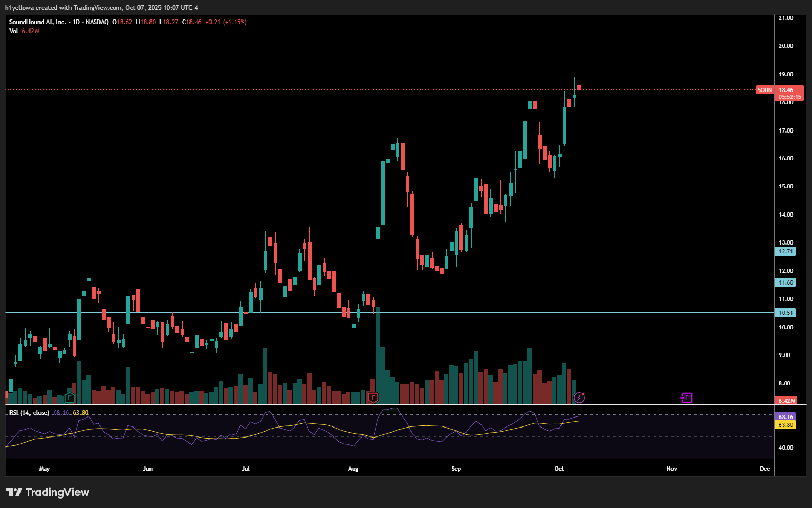Click the 11.60 price label on the axis
This screenshot has height=508, width=812.
[x=786, y=282]
